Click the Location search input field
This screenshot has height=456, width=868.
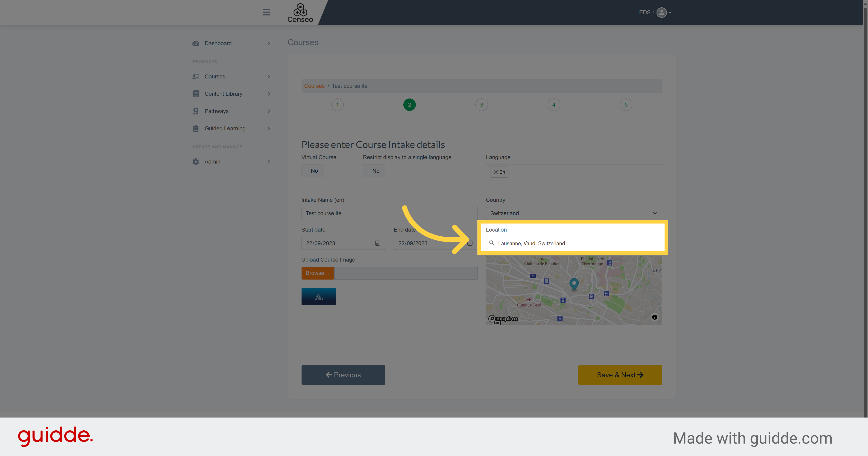point(574,243)
